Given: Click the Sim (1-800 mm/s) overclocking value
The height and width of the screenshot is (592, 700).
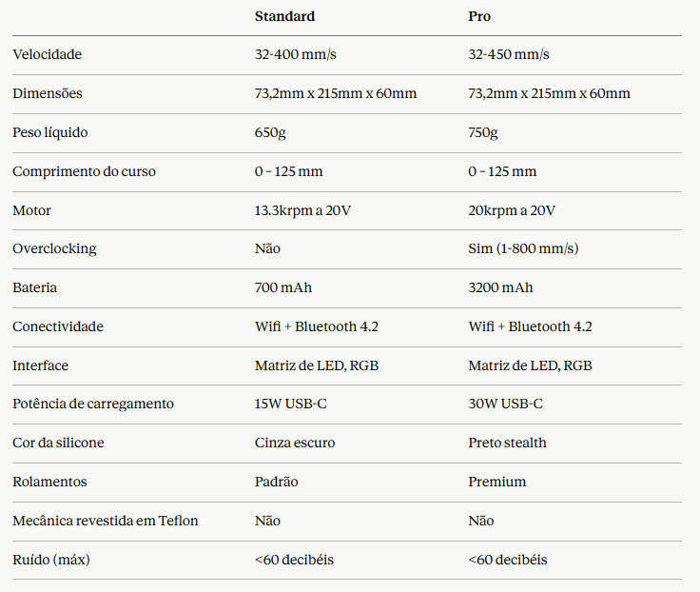Looking at the screenshot, I should pos(523,248).
